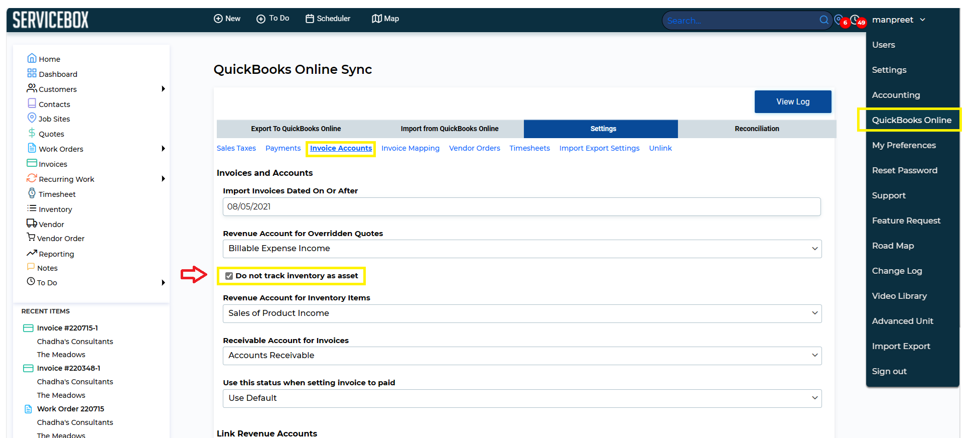
Task: Open Revenue Account for Inventory Items dropdown
Action: 522,313
